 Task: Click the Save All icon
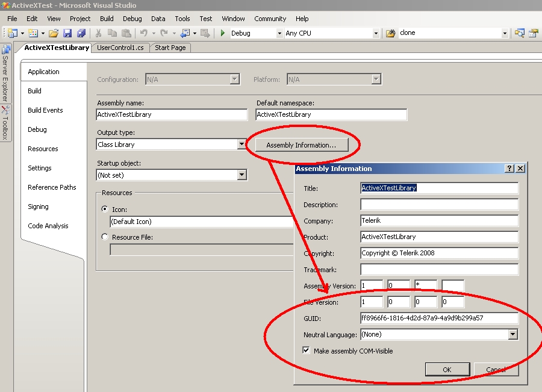point(81,33)
